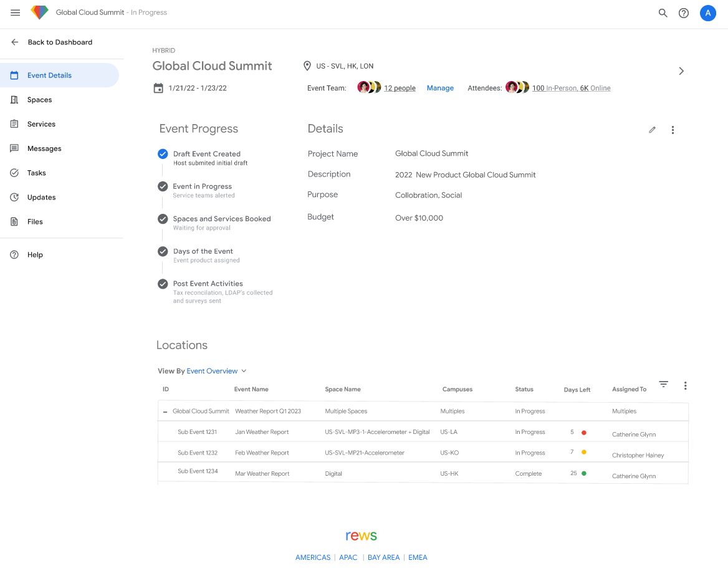Click the calendar icon beside event dates
728x568 pixels.
tap(158, 88)
